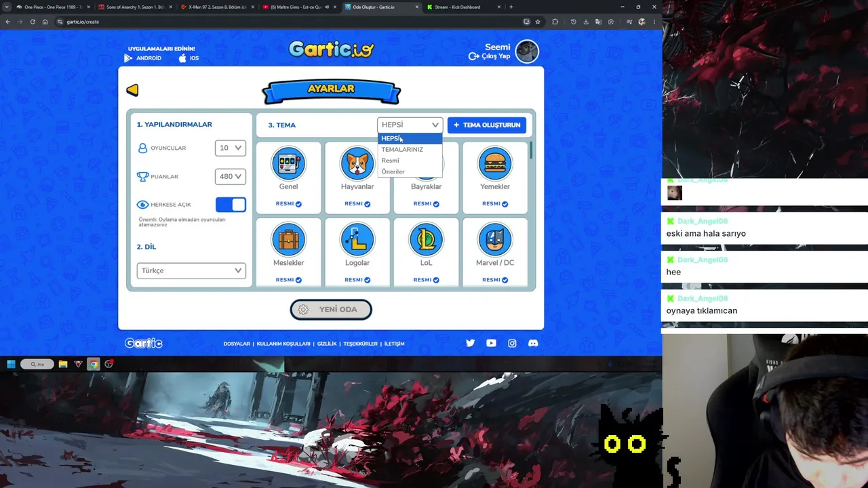The image size is (868, 488).
Task: Open the Türkçe language dropdown
Action: [191, 270]
